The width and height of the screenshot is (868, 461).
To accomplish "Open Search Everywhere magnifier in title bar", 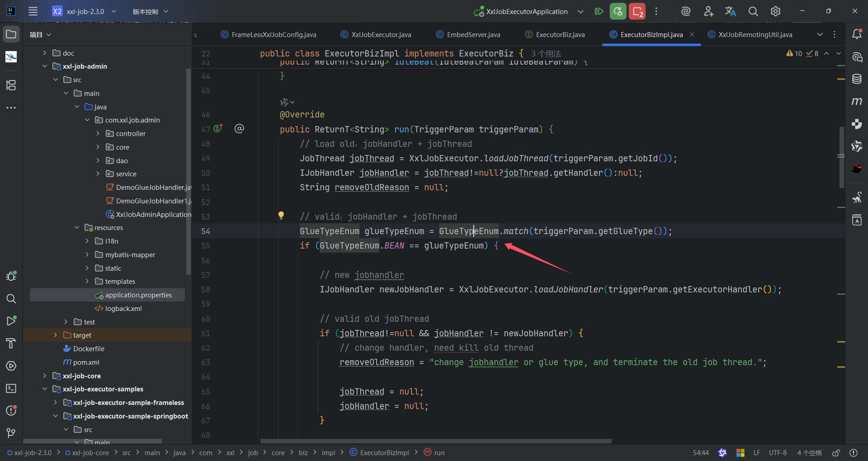I will 753,11.
